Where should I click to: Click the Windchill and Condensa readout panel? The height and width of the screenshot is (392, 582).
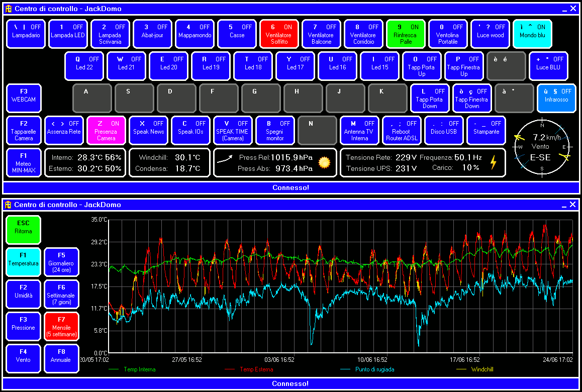point(168,163)
